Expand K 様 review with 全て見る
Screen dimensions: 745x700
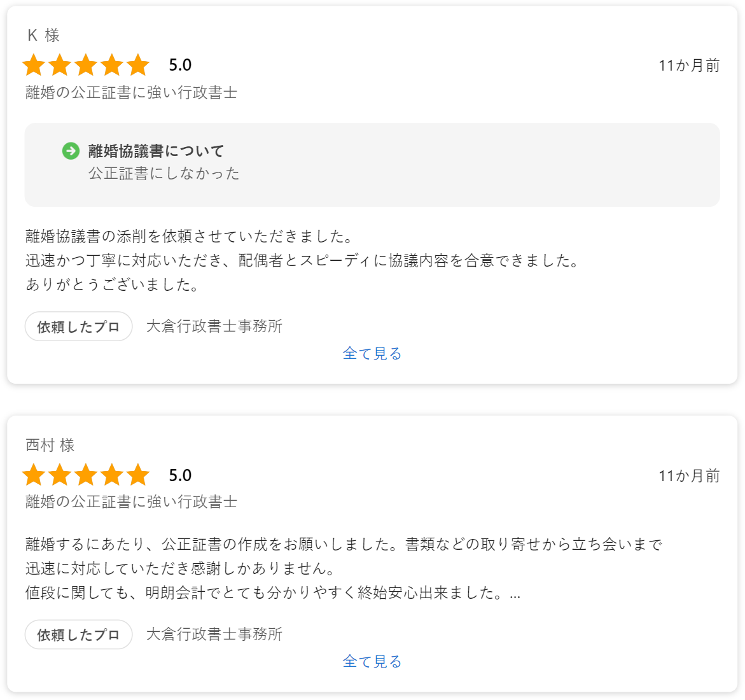(x=372, y=354)
